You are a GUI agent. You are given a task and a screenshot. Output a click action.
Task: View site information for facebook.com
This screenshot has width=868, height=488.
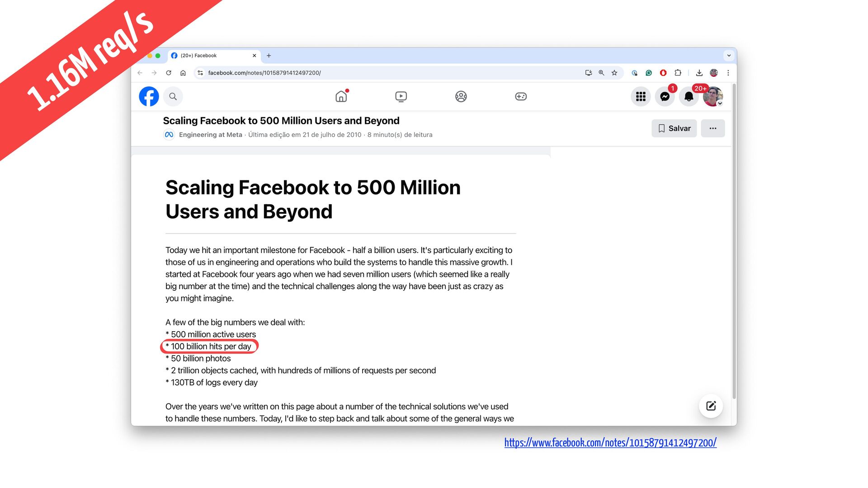[x=200, y=73]
